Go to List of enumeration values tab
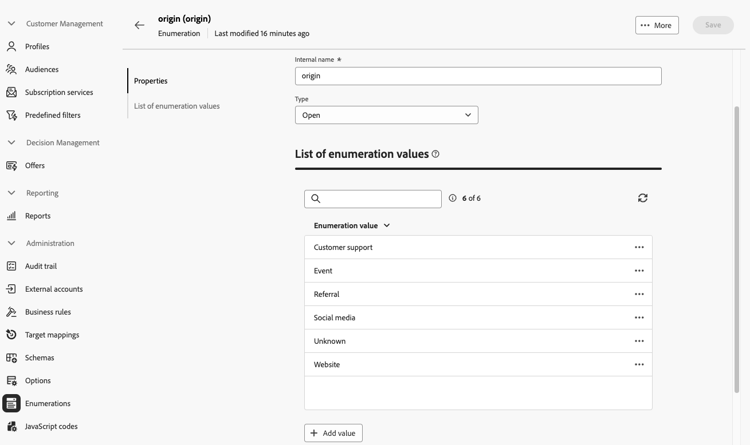Viewport: 750px width, 445px height. click(x=177, y=106)
